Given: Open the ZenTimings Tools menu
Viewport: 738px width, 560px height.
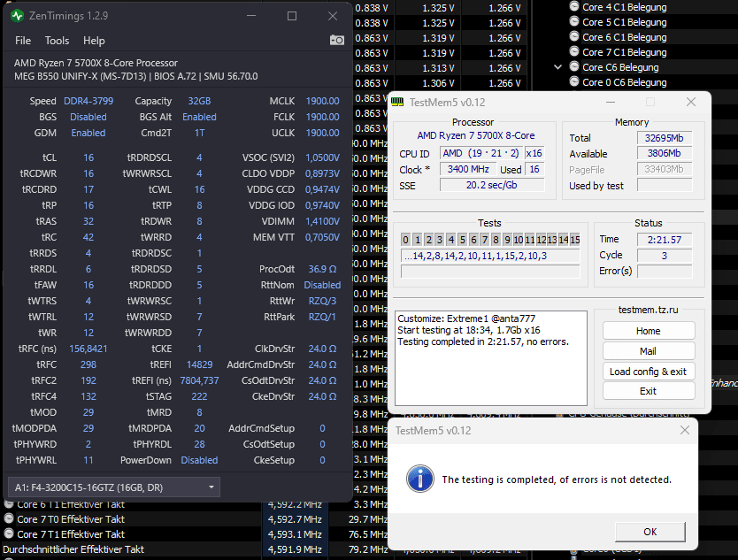Looking at the screenshot, I should [57, 41].
